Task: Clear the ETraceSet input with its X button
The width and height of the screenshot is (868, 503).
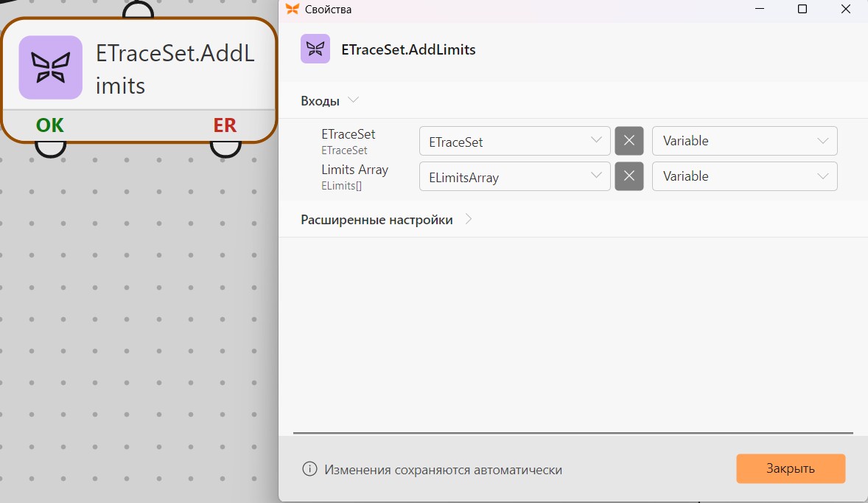Action: point(629,141)
